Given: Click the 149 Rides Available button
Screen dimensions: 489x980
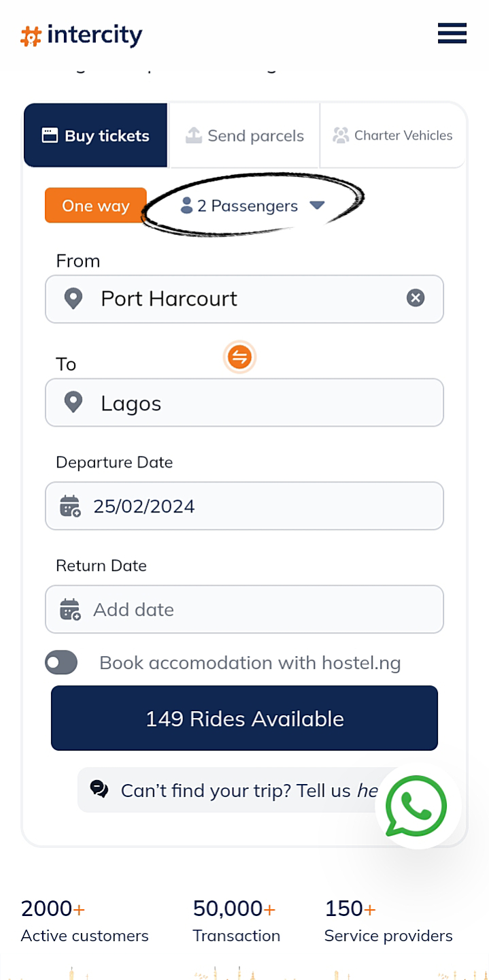Looking at the screenshot, I should [244, 719].
